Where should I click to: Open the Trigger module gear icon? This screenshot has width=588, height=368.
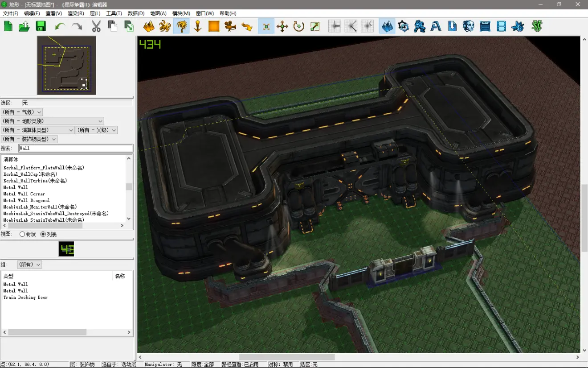tap(403, 26)
